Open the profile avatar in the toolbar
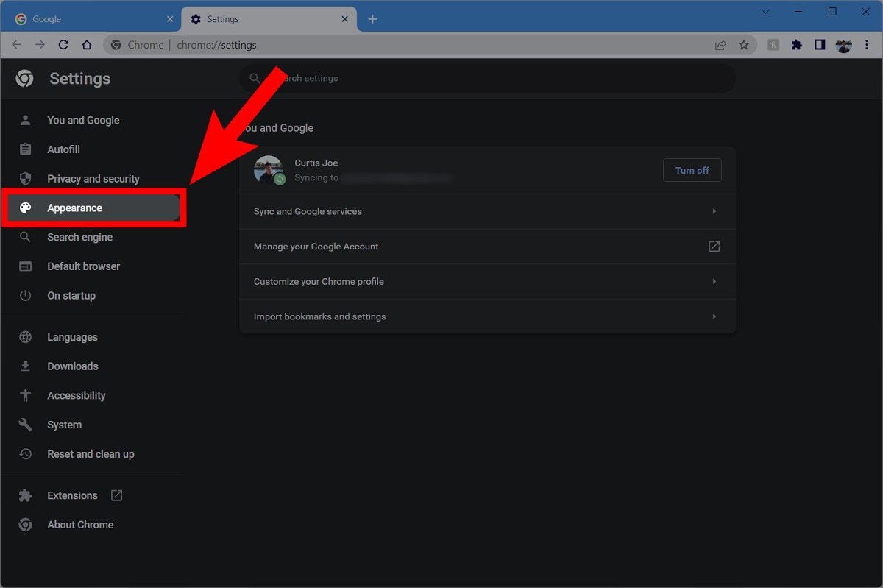The height and width of the screenshot is (588, 883). [843, 45]
